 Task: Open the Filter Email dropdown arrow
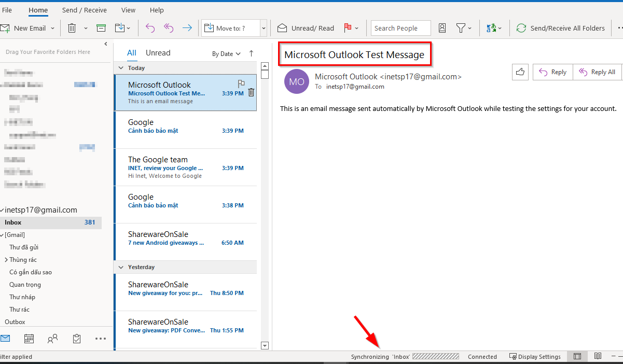point(470,28)
